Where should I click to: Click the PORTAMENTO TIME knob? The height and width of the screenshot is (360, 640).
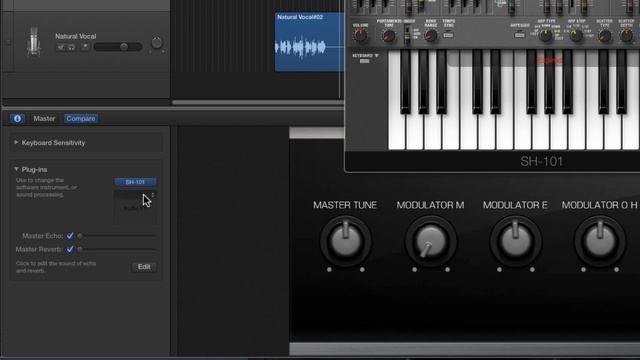coord(389,36)
